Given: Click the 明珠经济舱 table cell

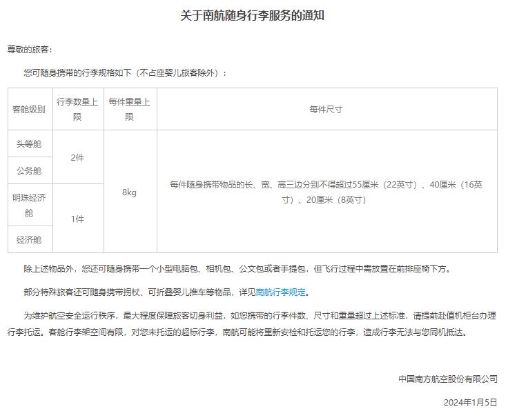Looking at the screenshot, I should point(30,206).
